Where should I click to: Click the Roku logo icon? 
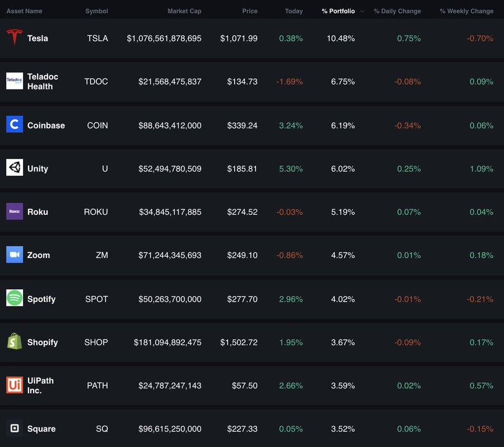coord(15,211)
